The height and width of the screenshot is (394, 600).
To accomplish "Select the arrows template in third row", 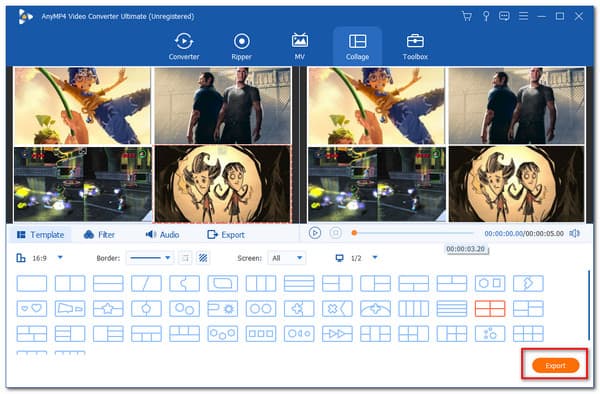I will (337, 334).
